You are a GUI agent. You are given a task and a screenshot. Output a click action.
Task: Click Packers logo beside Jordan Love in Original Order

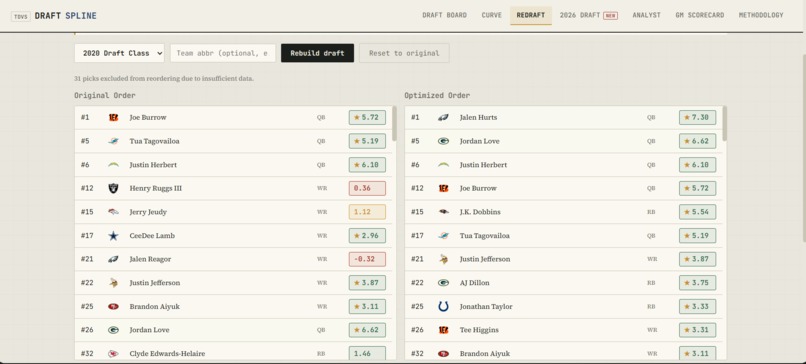click(x=113, y=330)
